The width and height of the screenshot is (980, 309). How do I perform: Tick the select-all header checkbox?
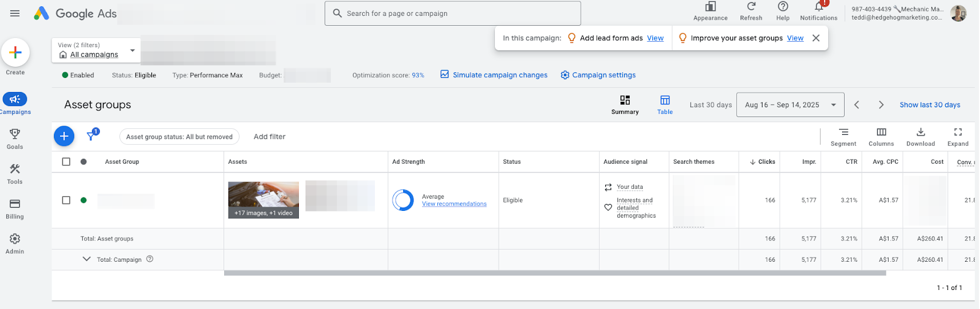[66, 162]
